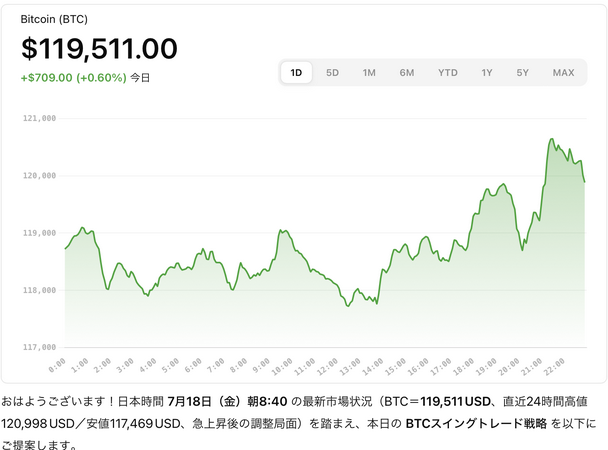The height and width of the screenshot is (450, 608).
Task: Click the 0:00 x-axis label
Action: 57,366
